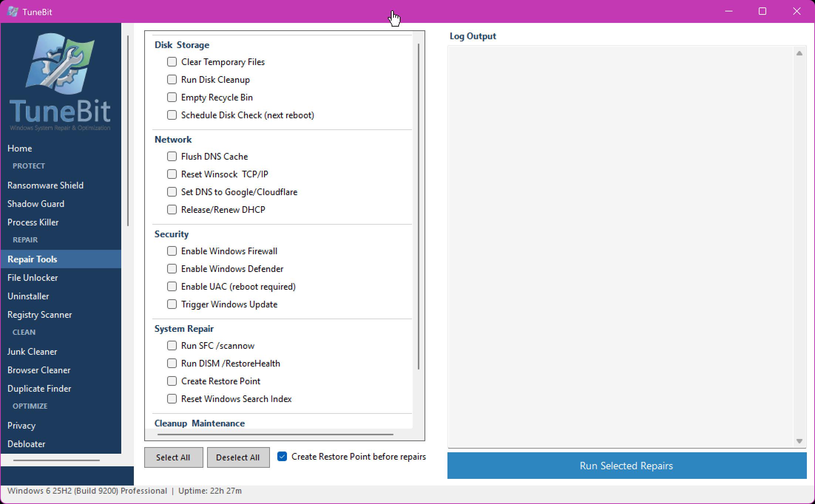Uncheck Create Restore Point before repairs

(x=282, y=456)
